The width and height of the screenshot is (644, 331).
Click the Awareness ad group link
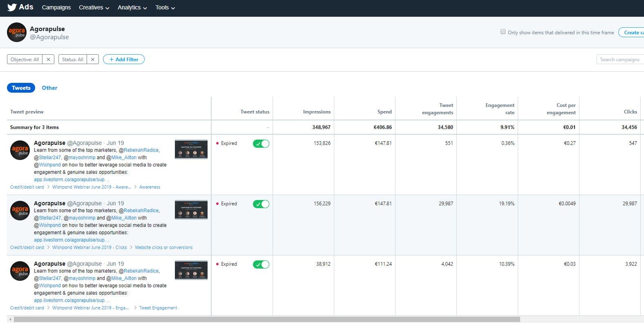click(150, 187)
